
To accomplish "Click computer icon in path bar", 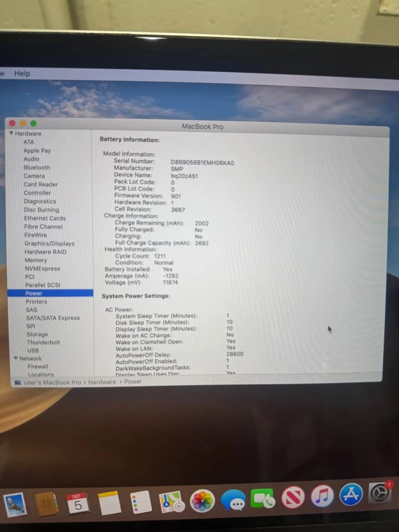I will (18, 382).
